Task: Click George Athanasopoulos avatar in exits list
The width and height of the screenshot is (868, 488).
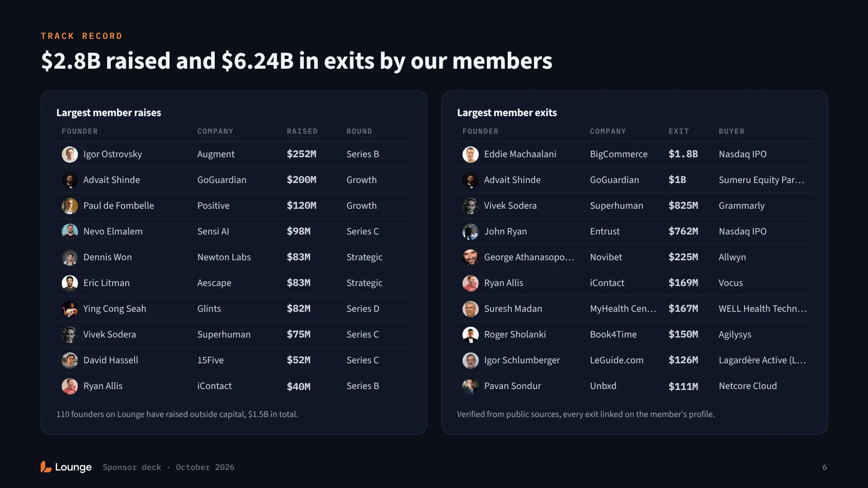Action: [x=471, y=258]
